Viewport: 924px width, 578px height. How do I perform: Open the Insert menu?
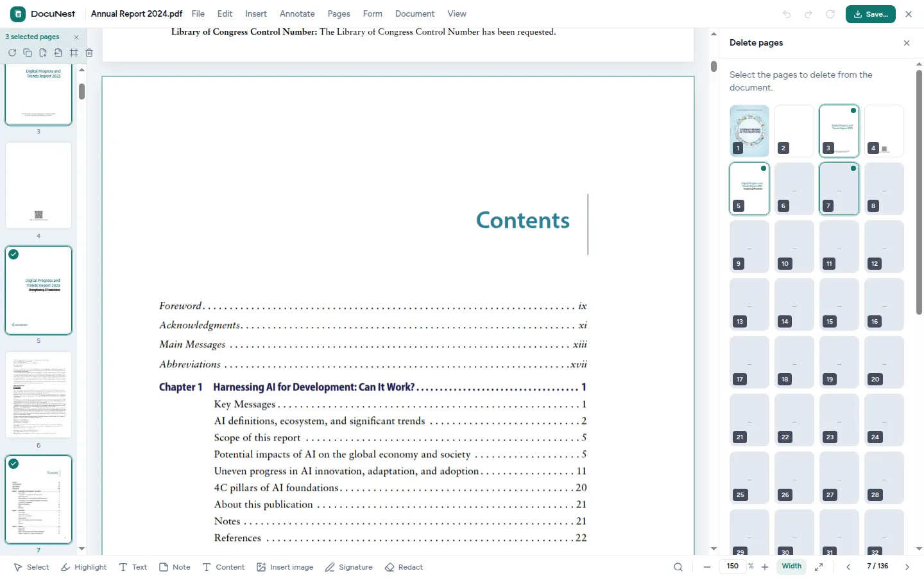(256, 14)
